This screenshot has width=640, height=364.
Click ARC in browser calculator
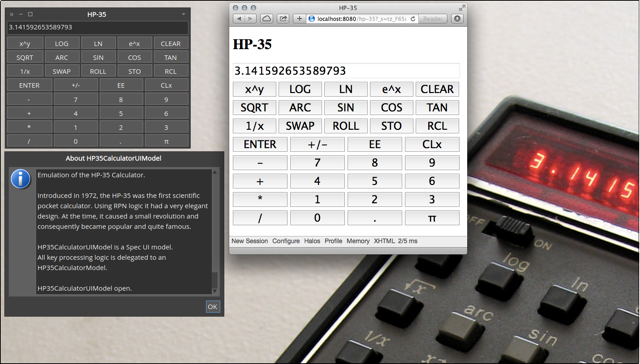pyautogui.click(x=300, y=108)
